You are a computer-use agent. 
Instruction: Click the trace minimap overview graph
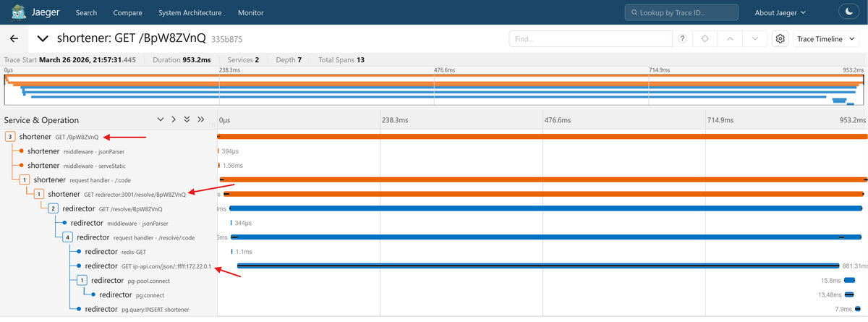pyautogui.click(x=434, y=90)
